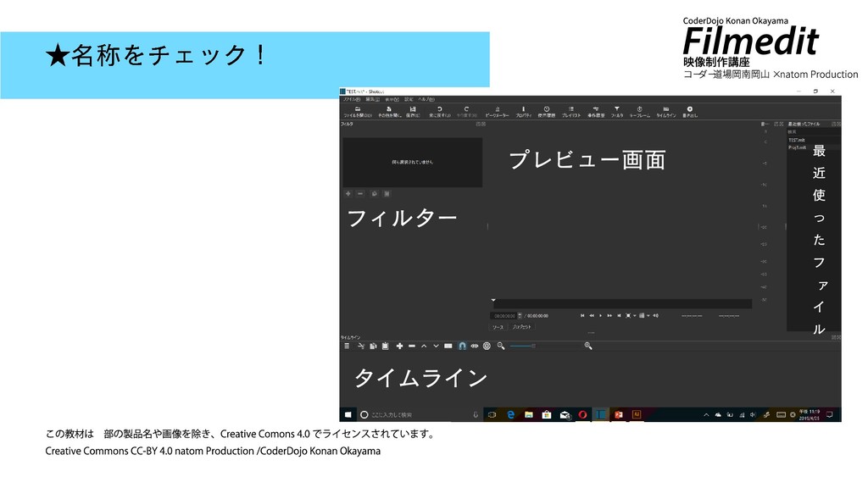Click the player scrub bar

pyautogui.click(x=622, y=304)
